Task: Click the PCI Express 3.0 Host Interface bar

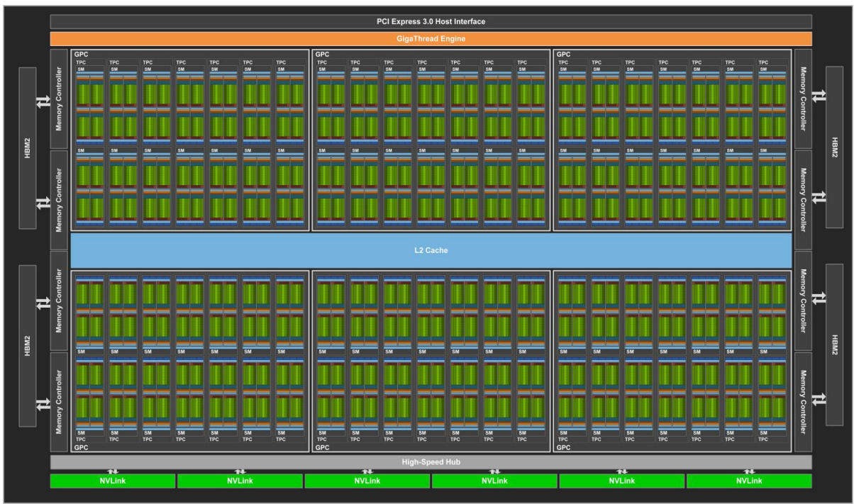Action: click(x=431, y=21)
